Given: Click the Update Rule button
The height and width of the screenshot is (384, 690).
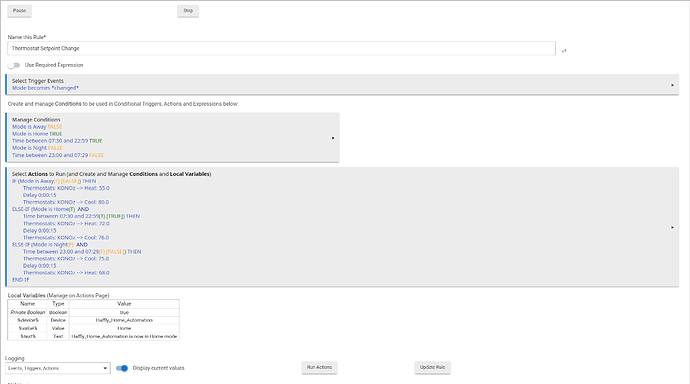Looking at the screenshot, I should 432,367.
